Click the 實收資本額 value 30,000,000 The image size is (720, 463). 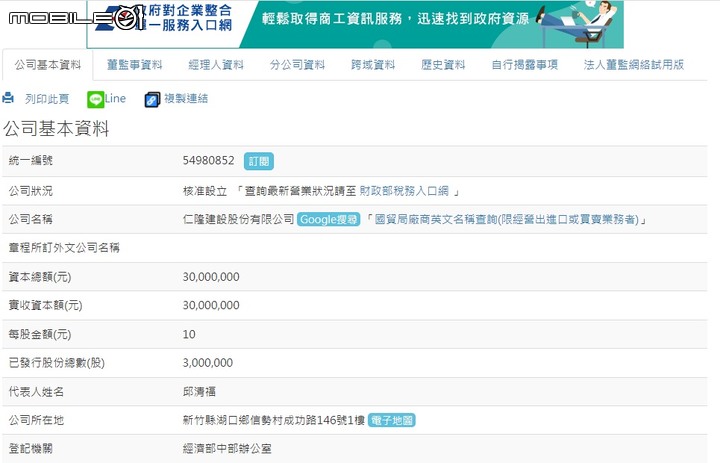click(211, 305)
